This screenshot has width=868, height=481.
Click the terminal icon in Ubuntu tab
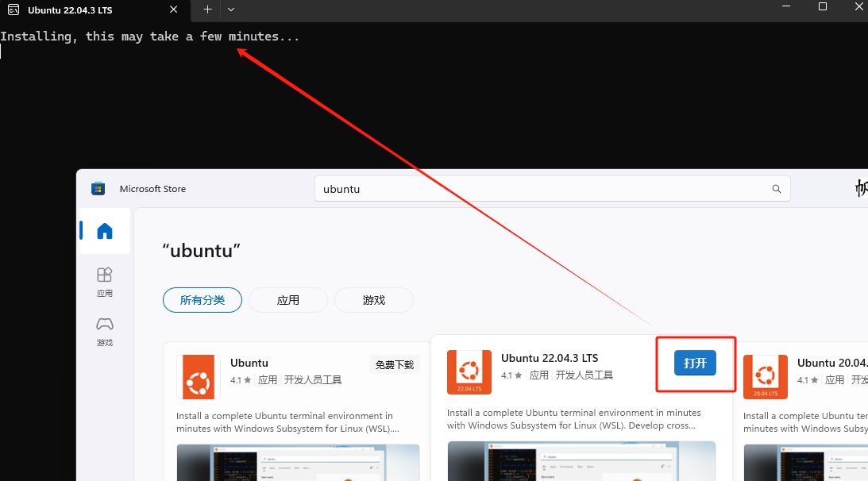coord(14,10)
